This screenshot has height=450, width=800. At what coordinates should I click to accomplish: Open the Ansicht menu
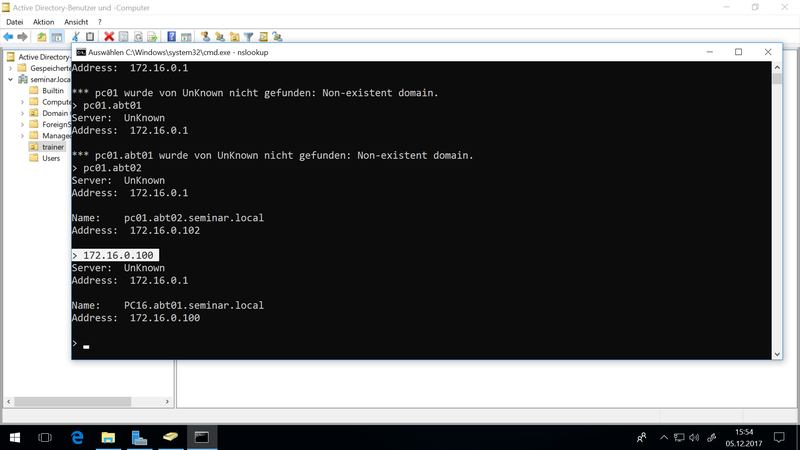pyautogui.click(x=76, y=22)
